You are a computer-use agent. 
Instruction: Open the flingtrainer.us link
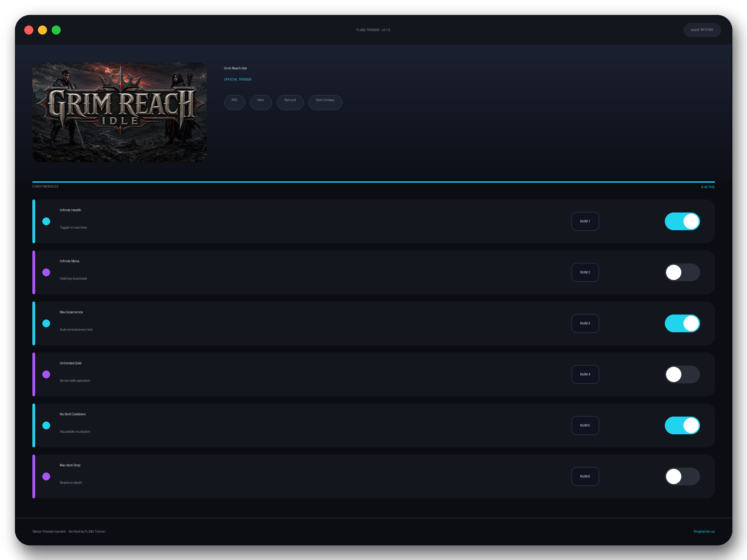704,531
